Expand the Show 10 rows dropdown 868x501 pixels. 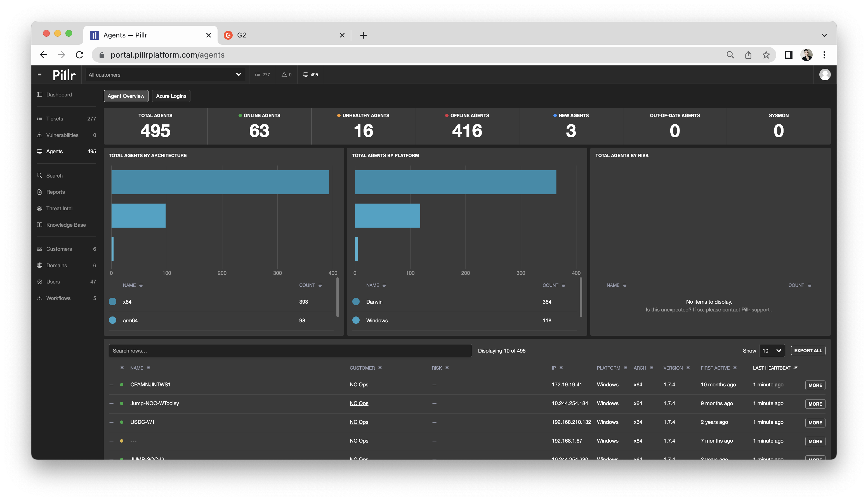pyautogui.click(x=772, y=351)
